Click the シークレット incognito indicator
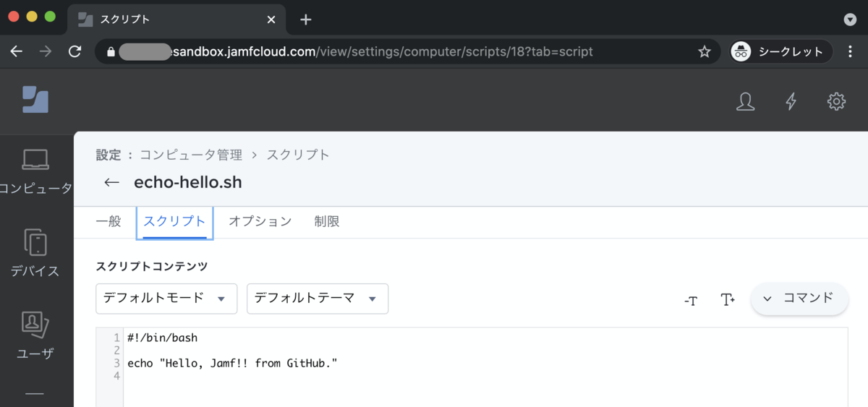The width and height of the screenshot is (868, 407). point(780,51)
